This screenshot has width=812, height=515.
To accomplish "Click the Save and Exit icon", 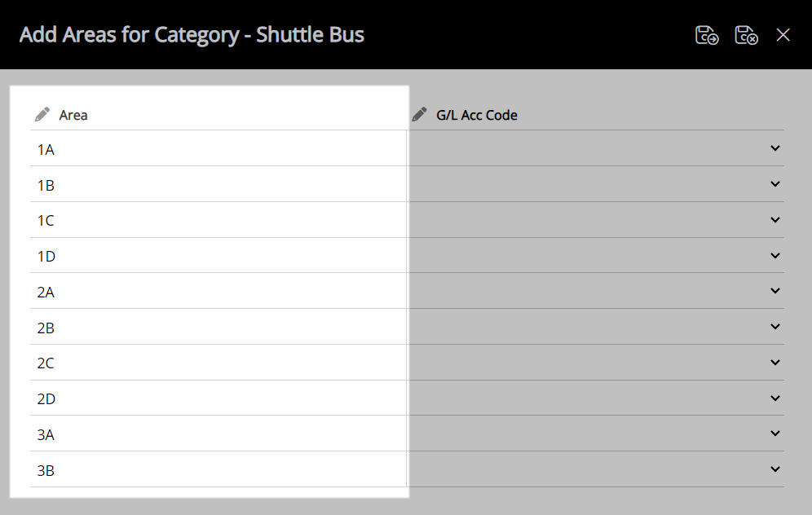I will pyautogui.click(x=706, y=35).
